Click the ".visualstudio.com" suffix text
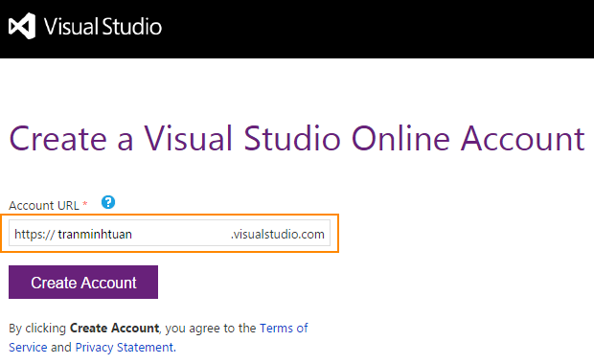Screen dimensions: 594x364 pyautogui.click(x=278, y=234)
